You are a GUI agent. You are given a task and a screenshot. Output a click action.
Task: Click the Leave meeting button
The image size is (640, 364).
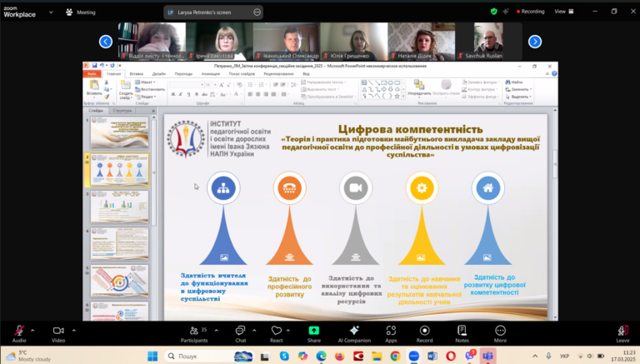[x=622, y=331]
